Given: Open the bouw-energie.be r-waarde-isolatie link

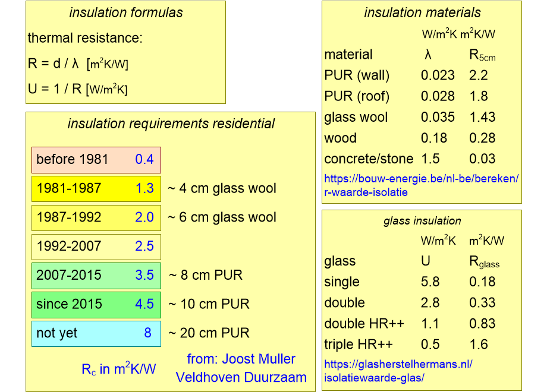Looking at the screenshot, I should [x=421, y=185].
